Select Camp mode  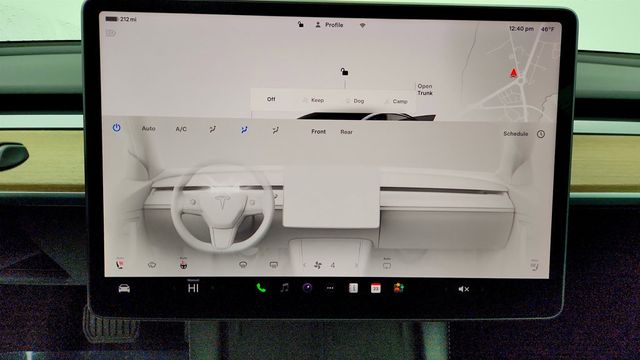396,101
